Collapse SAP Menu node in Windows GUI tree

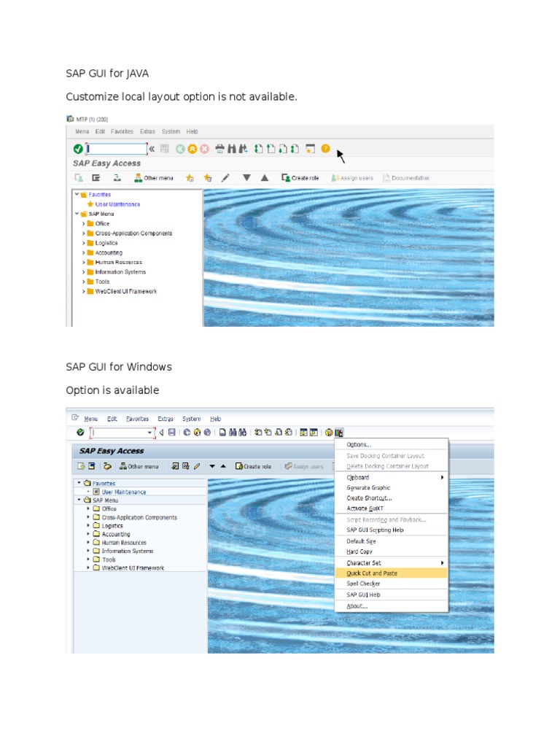[x=79, y=500]
